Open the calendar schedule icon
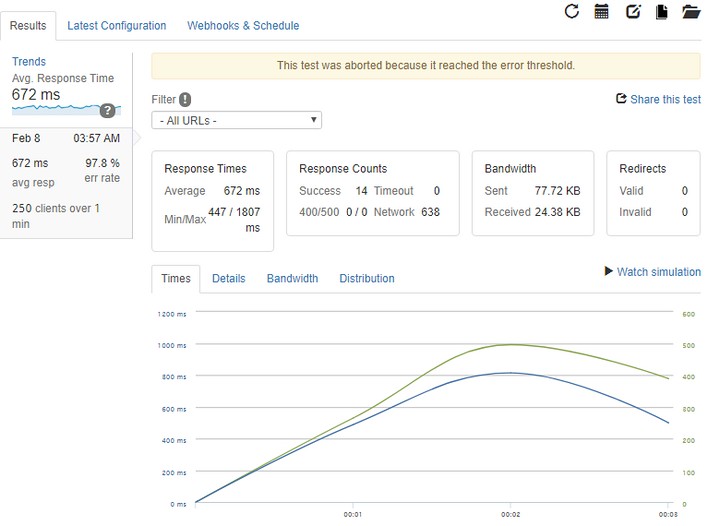Screen dimensions: 720x526 point(601,12)
